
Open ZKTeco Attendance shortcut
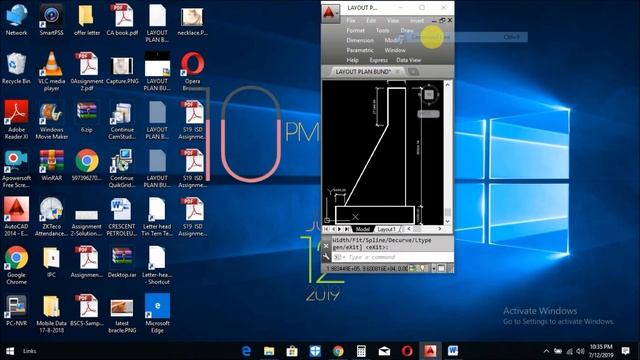[51, 217]
